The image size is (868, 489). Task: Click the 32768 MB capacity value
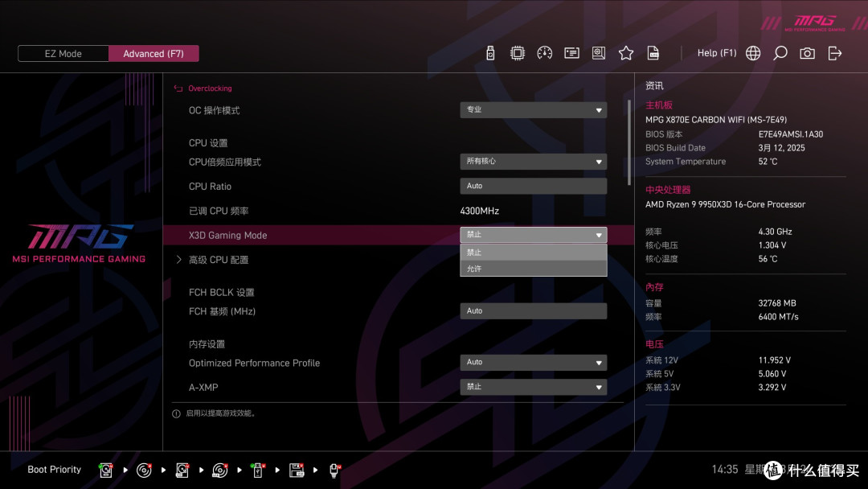[x=777, y=303]
